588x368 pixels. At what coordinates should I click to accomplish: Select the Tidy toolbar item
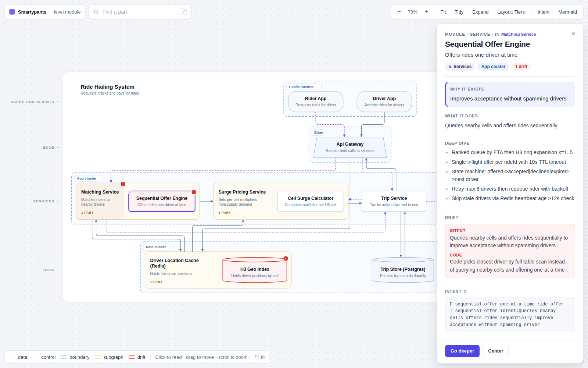459,12
